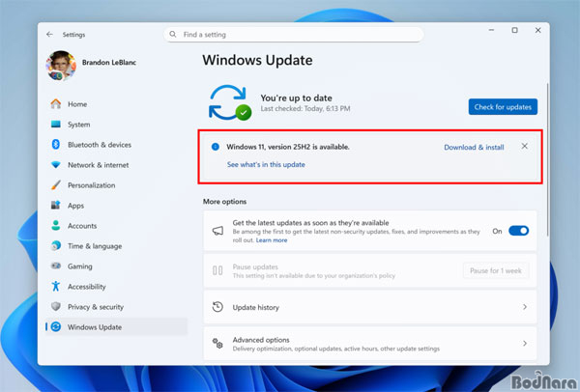The height and width of the screenshot is (392, 580).
Task: Click the Accessibility figure icon
Action: [x=56, y=286]
